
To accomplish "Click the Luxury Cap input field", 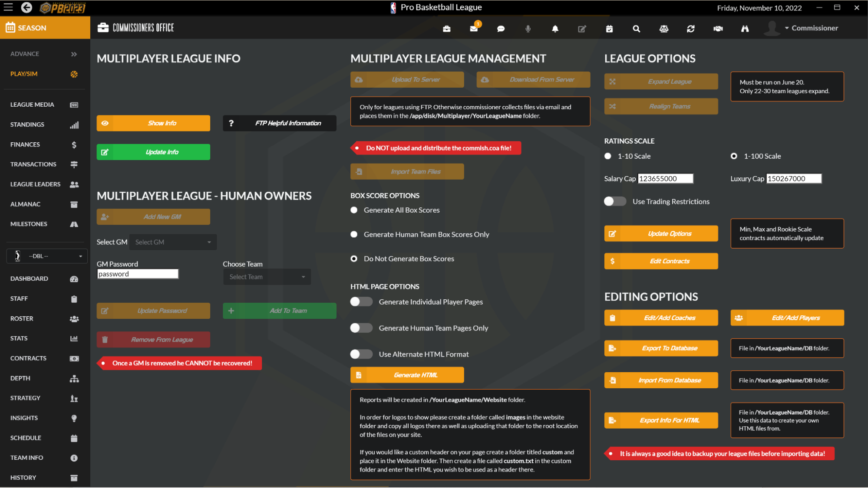I will pos(794,179).
